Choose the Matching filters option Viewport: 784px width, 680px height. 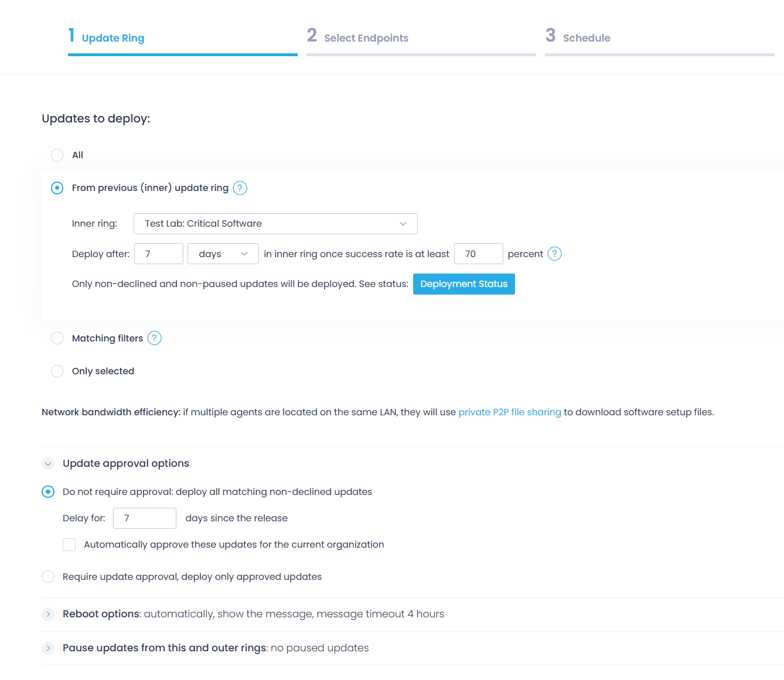click(57, 338)
